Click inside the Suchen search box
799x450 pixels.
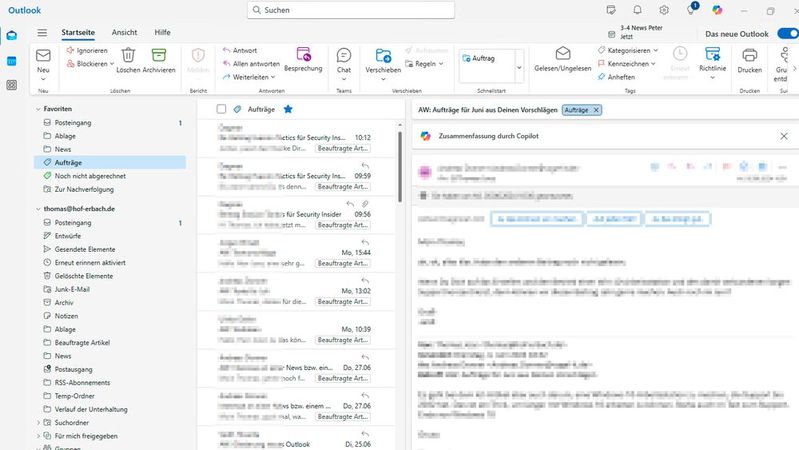tap(351, 10)
